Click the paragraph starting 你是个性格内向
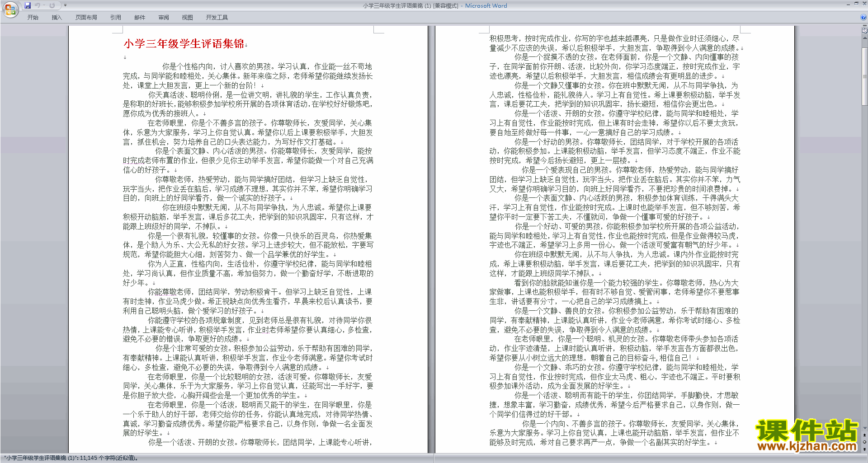Viewport: 868px width, 463px height. [x=248, y=76]
